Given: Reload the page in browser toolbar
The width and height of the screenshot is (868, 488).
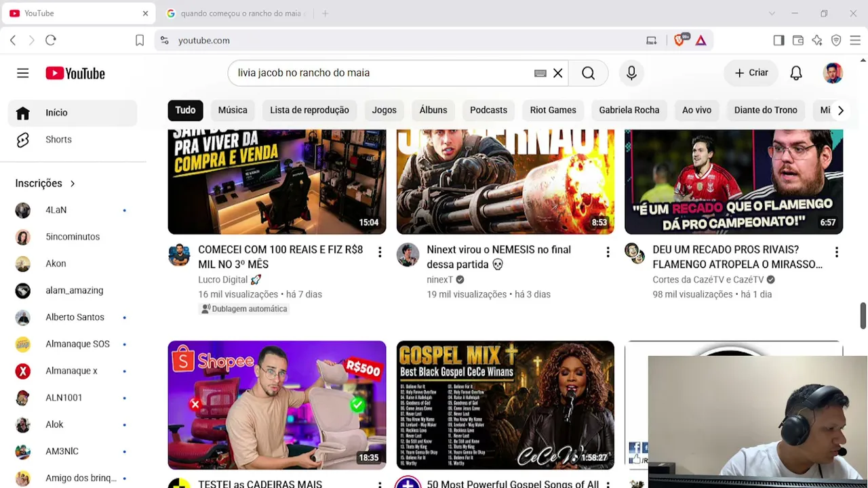Looking at the screenshot, I should coord(51,41).
